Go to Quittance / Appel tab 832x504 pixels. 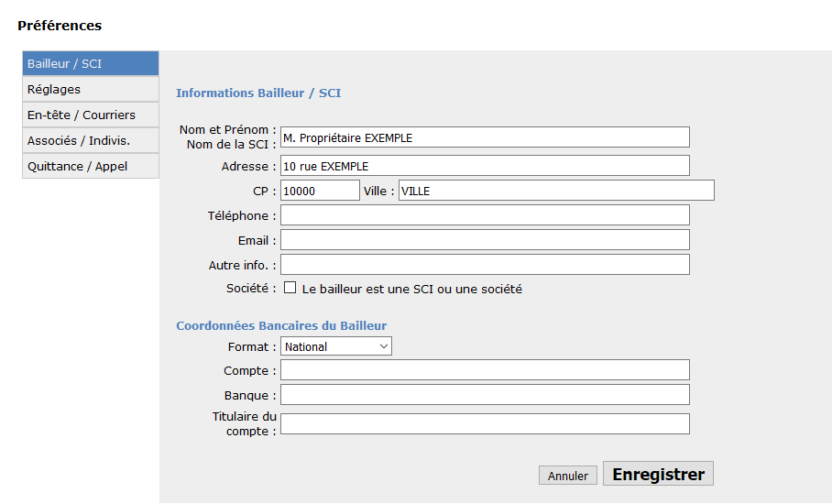coord(90,166)
